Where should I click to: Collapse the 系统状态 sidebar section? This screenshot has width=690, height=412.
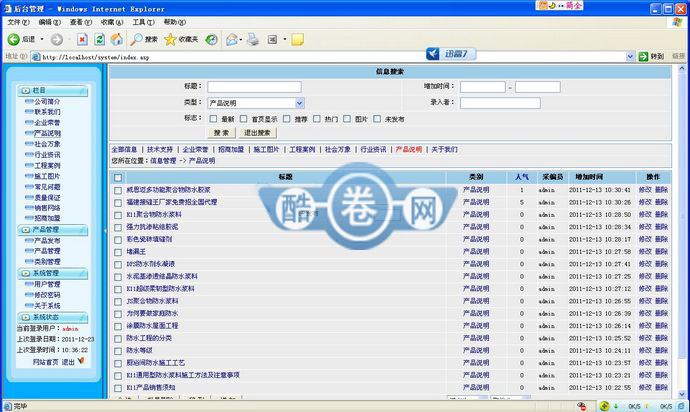coord(52,317)
